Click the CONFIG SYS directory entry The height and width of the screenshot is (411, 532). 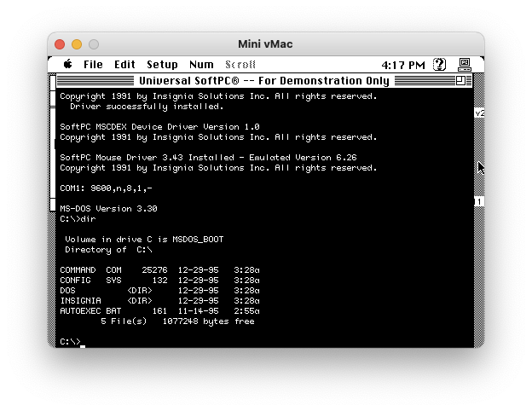159,281
